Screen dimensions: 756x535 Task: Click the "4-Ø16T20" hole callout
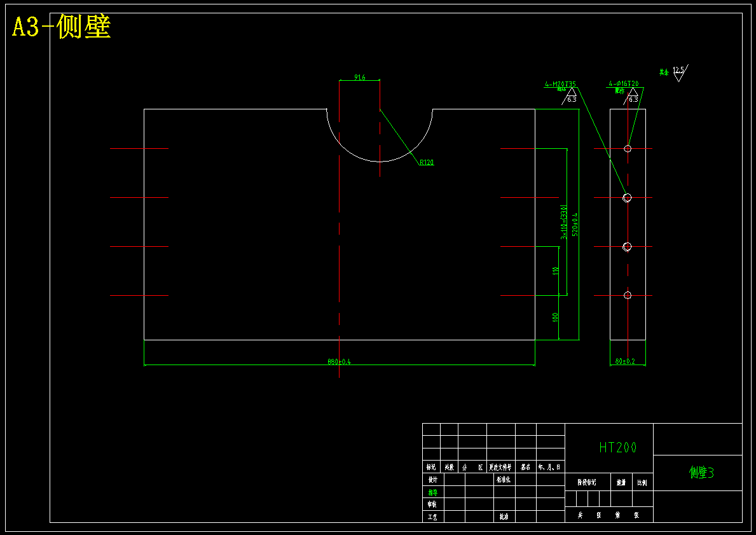(x=623, y=84)
